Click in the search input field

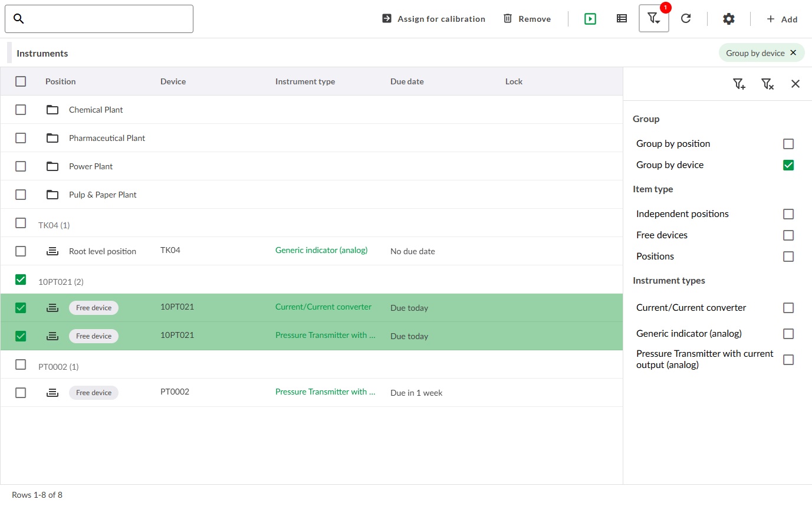(106, 19)
